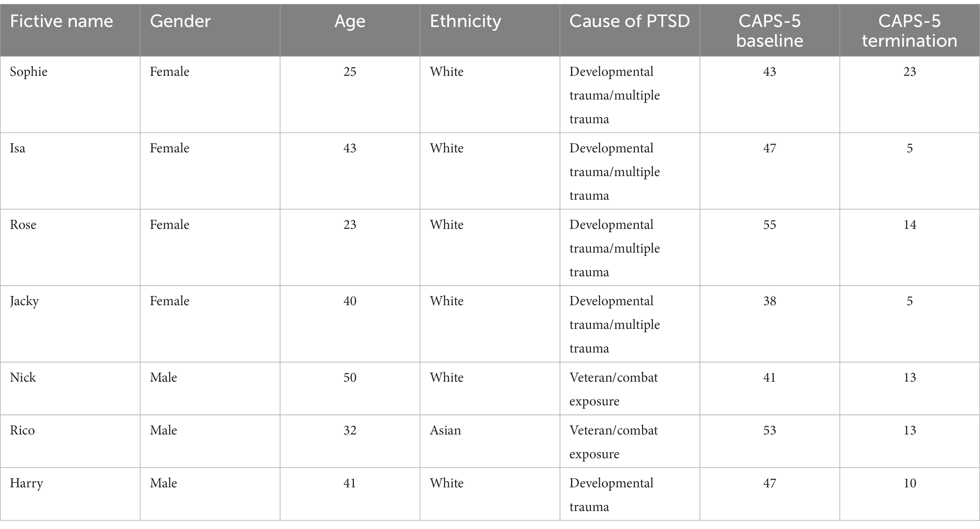Click the Fictive name column header
This screenshot has height=529, width=980.
61,21
